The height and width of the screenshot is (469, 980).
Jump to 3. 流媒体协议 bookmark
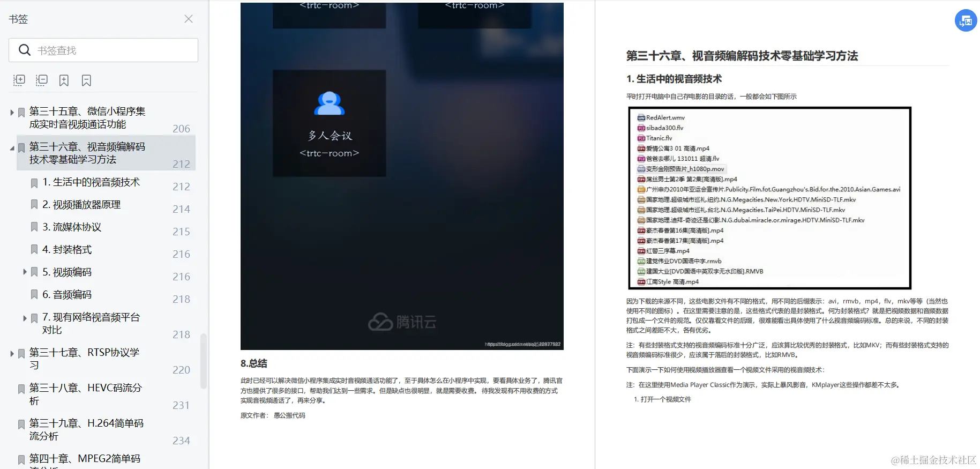pyautogui.click(x=72, y=227)
